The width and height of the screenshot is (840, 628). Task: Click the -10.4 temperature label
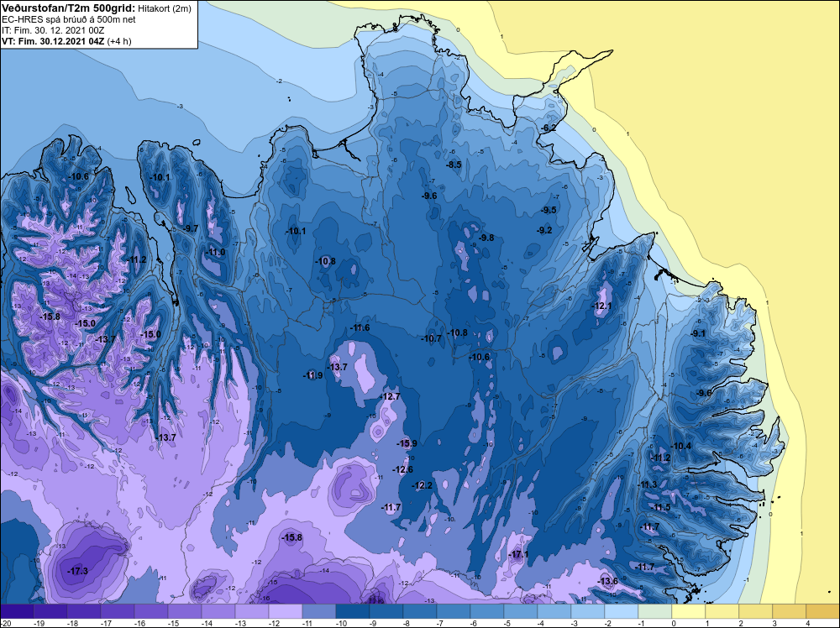(681, 447)
